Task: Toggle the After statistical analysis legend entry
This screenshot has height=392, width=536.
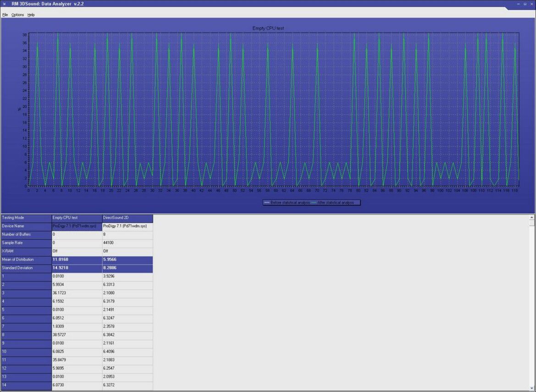Action: point(332,203)
